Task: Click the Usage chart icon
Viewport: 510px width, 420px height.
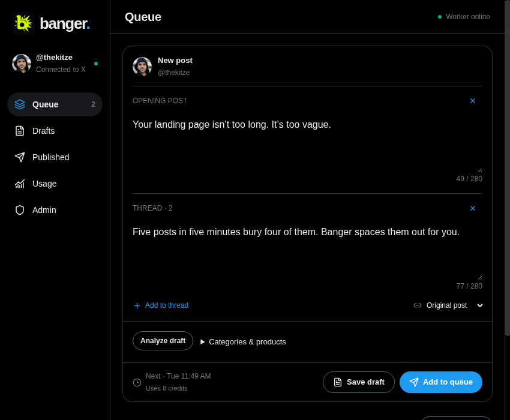Action: coord(20,184)
